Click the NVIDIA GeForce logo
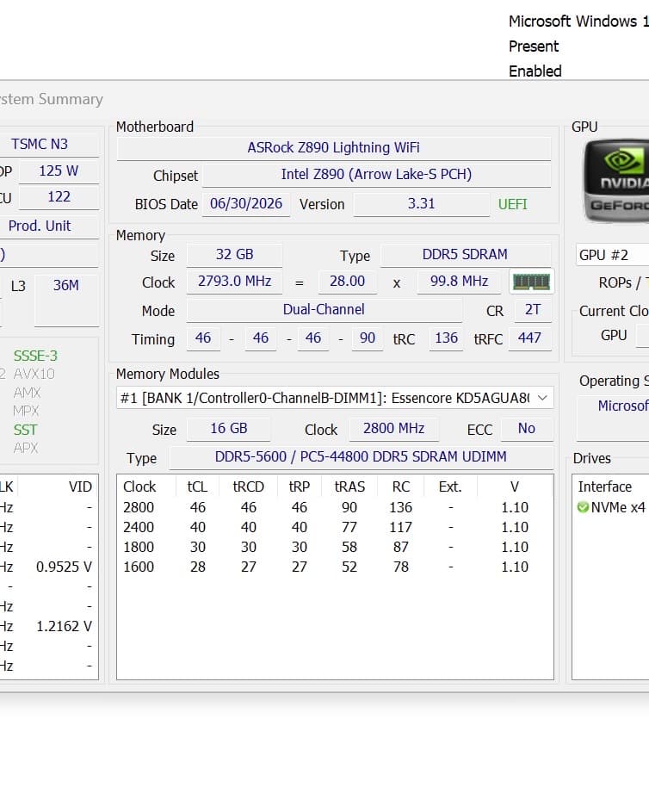 (x=616, y=181)
